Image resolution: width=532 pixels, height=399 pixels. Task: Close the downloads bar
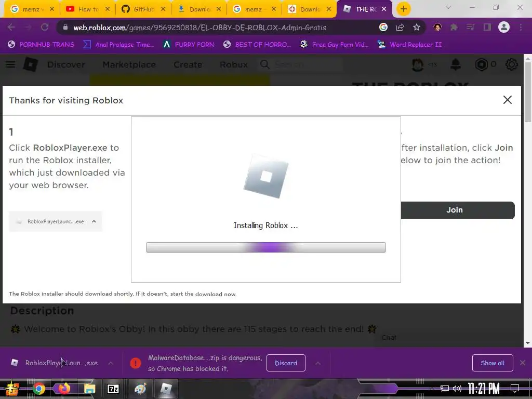[x=523, y=363]
